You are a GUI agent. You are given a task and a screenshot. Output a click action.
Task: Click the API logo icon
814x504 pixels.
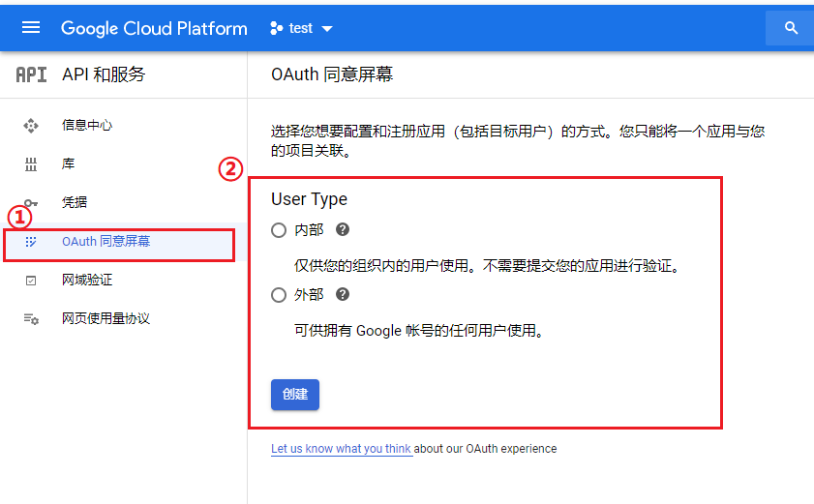pos(31,74)
